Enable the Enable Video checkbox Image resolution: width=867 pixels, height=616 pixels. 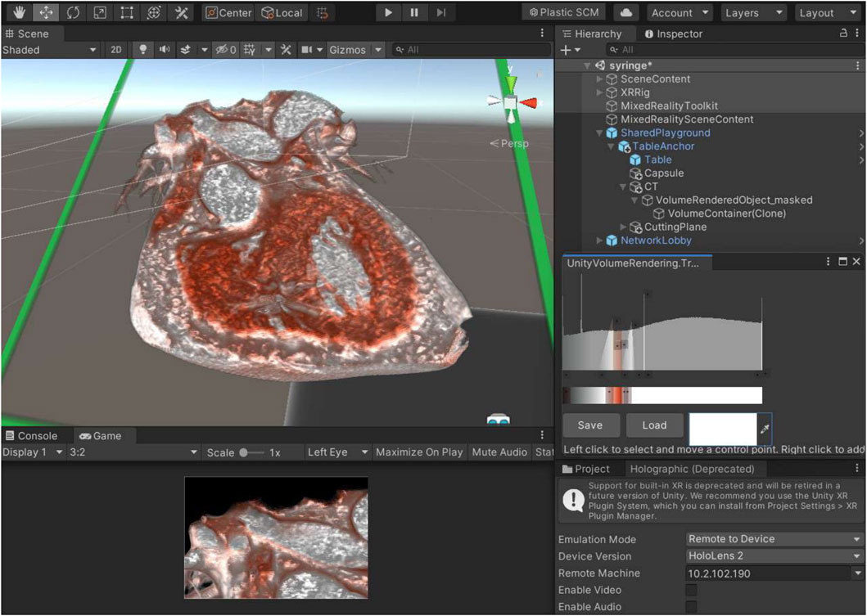(692, 591)
